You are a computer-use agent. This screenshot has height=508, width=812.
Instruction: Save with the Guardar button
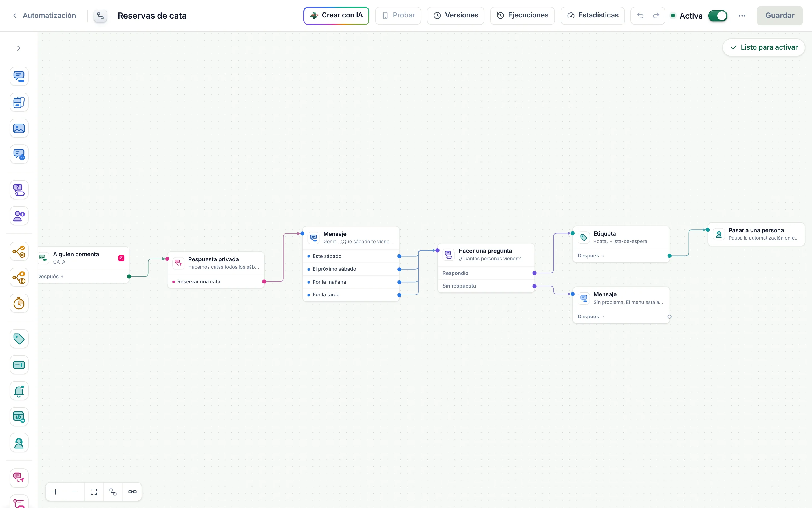click(x=780, y=16)
